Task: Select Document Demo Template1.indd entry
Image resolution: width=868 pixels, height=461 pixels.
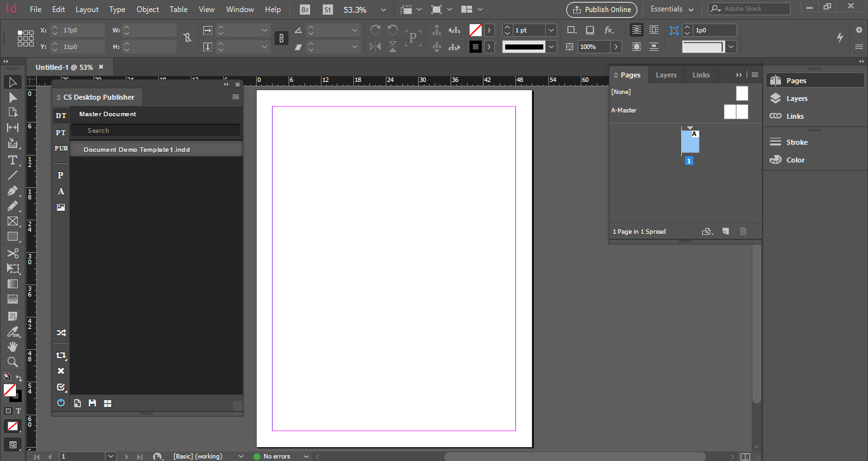Action: (156, 149)
